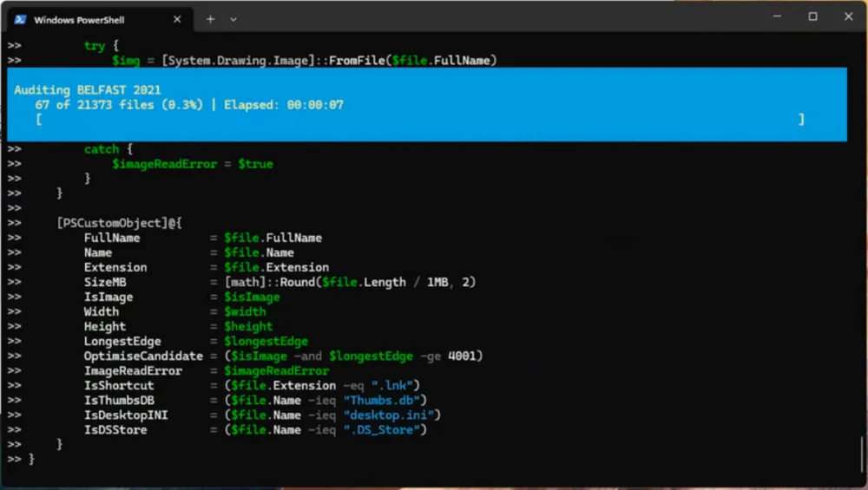Click the '67 of 21373 files' text
This screenshot has height=490, width=868.
[x=95, y=105]
